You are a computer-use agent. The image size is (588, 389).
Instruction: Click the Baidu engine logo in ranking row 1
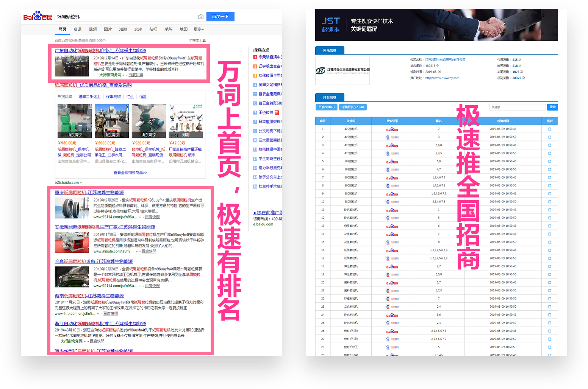(x=392, y=129)
